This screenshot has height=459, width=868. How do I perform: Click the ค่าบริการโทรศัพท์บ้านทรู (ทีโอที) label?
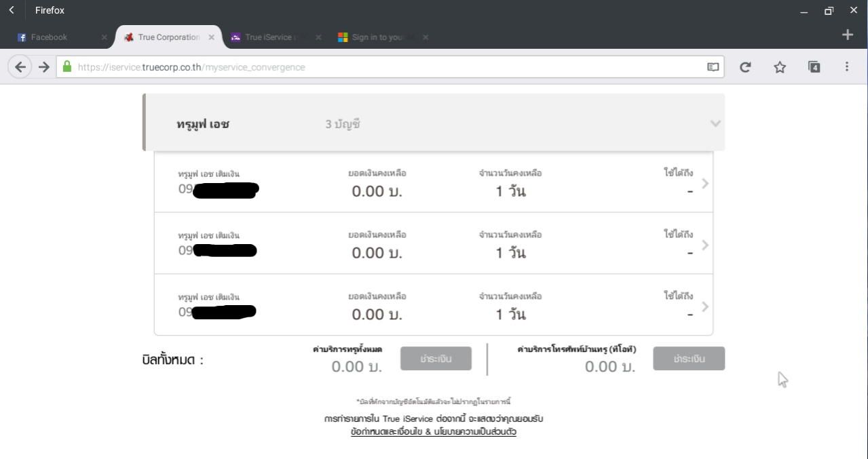pyautogui.click(x=576, y=349)
